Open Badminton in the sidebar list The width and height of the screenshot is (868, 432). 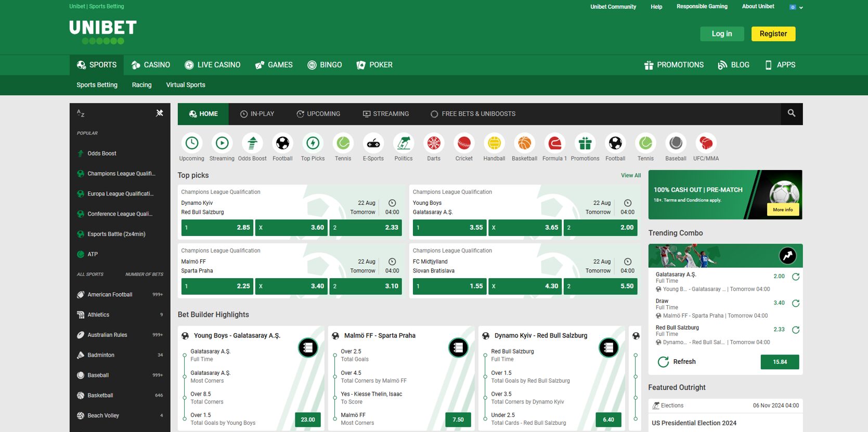tap(120, 355)
